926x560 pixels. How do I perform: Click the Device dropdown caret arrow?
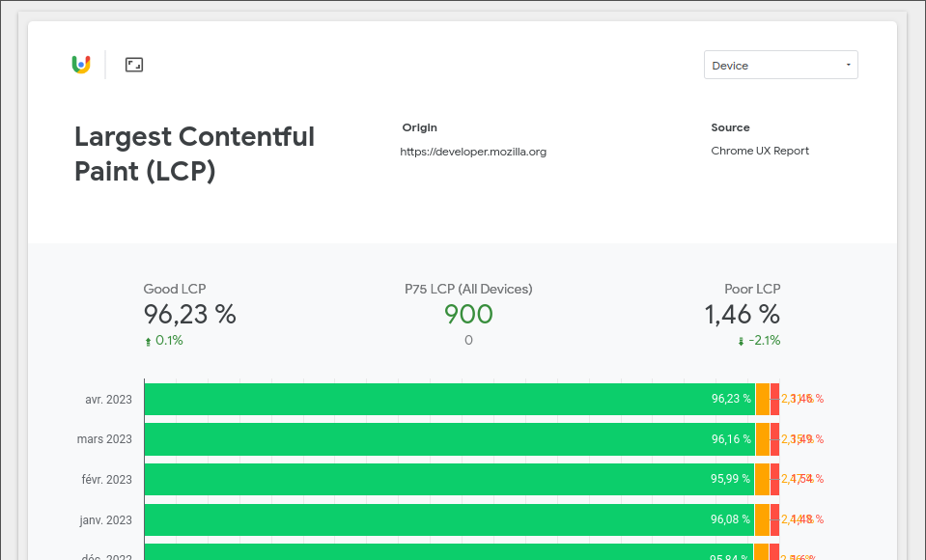pos(850,65)
